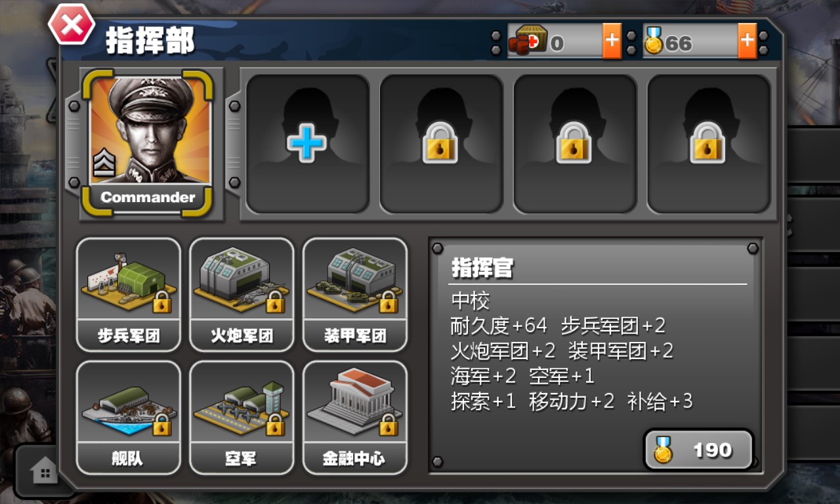Return home with the house icon
The width and height of the screenshot is (840, 504).
pos(43,471)
